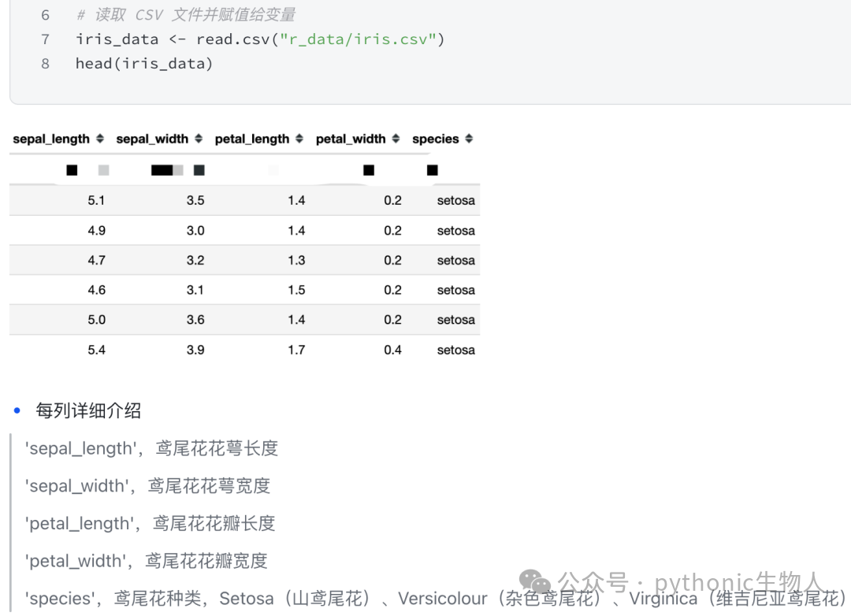The image size is (851, 616).
Task: Click code line 7 read.csv statement
Action: [260, 39]
